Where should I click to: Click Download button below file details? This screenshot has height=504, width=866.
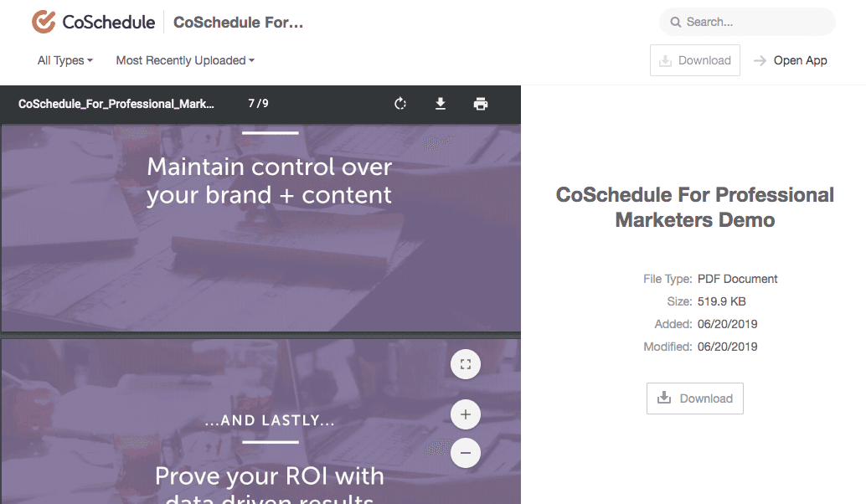point(695,399)
